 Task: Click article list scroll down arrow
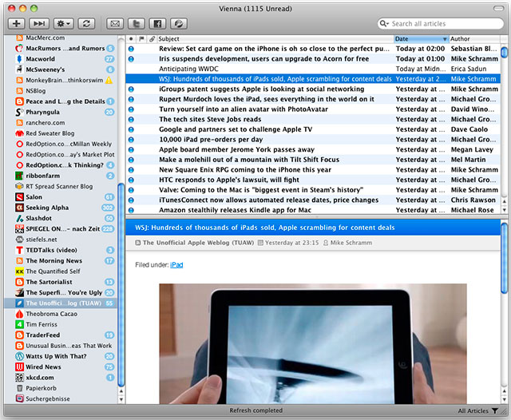click(504, 210)
